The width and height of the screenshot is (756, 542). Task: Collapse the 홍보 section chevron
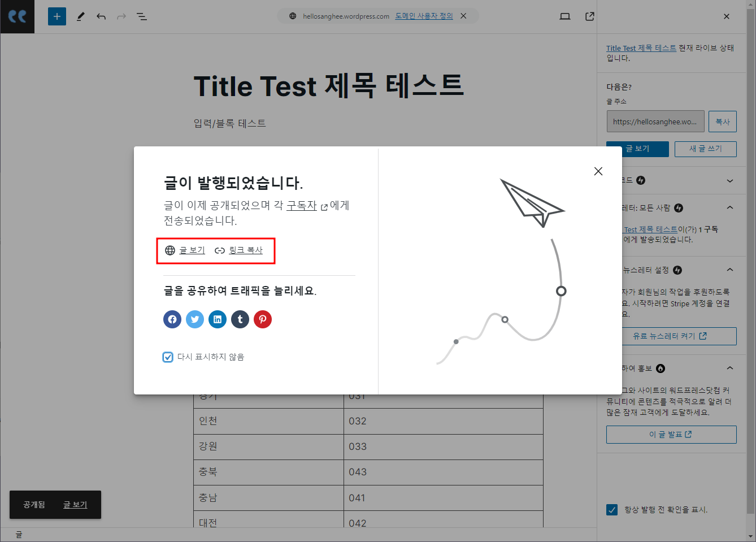[730, 368]
